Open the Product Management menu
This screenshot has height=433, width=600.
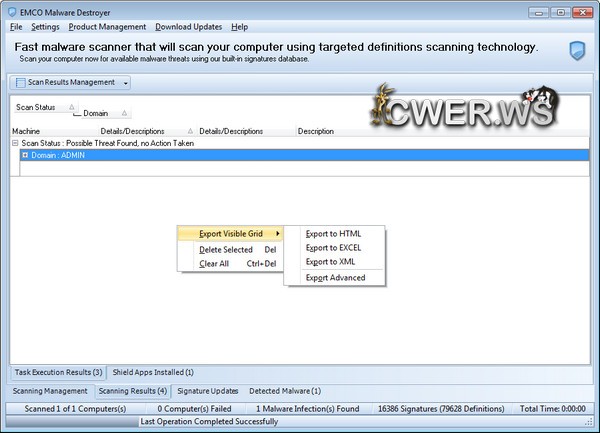point(107,26)
